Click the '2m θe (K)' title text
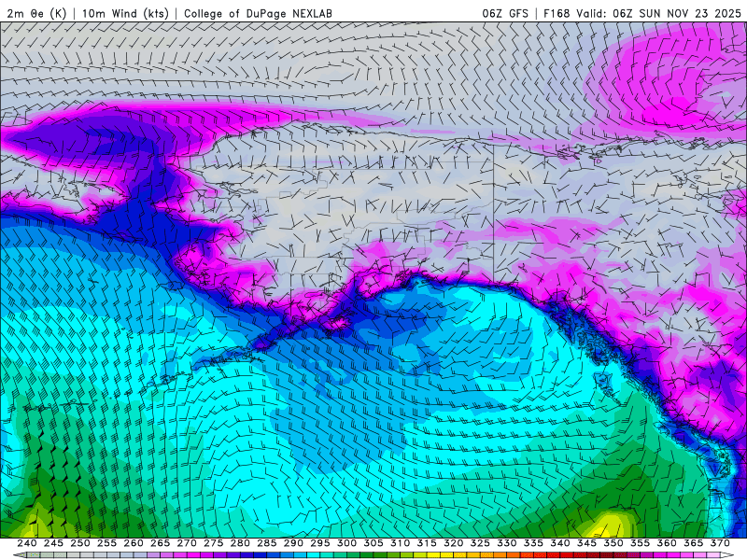The height and width of the screenshot is (560, 747). pyautogui.click(x=36, y=13)
